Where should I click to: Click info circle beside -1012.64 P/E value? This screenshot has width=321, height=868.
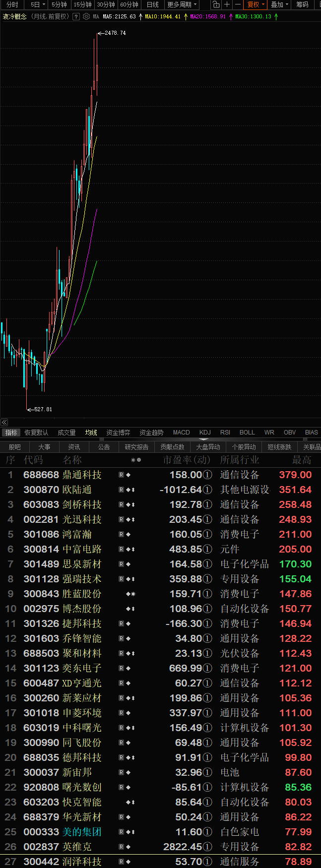pyautogui.click(x=208, y=490)
